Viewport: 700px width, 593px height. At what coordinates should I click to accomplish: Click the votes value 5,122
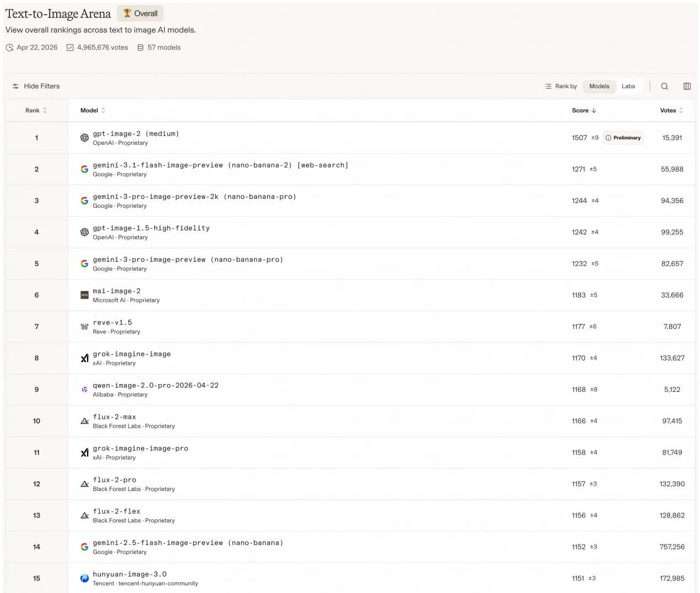click(x=672, y=390)
